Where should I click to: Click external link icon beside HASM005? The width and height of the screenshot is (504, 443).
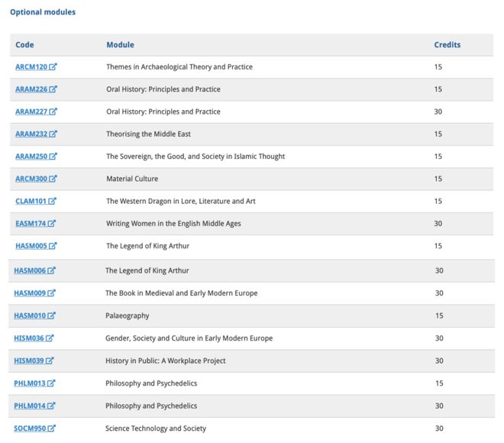click(53, 246)
